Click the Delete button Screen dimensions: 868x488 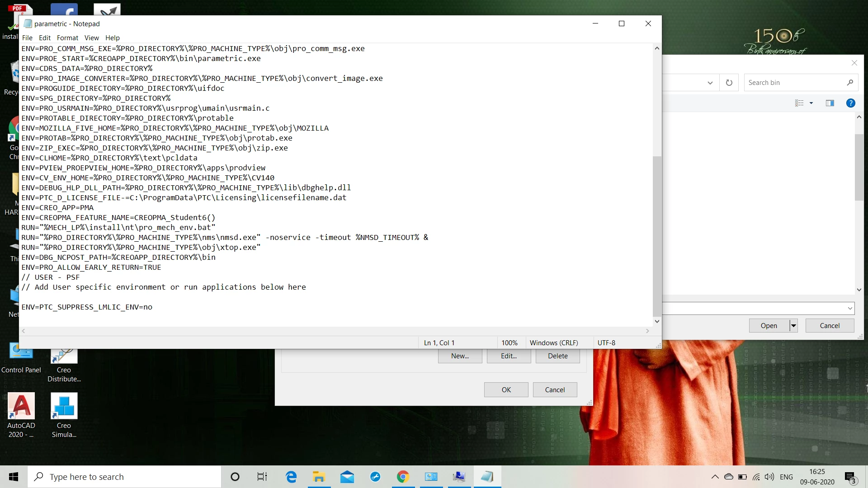[x=557, y=356]
